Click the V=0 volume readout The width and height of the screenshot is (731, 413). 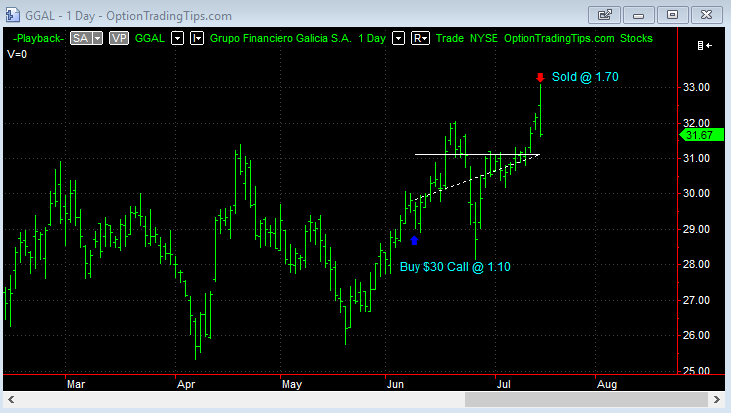[17, 54]
